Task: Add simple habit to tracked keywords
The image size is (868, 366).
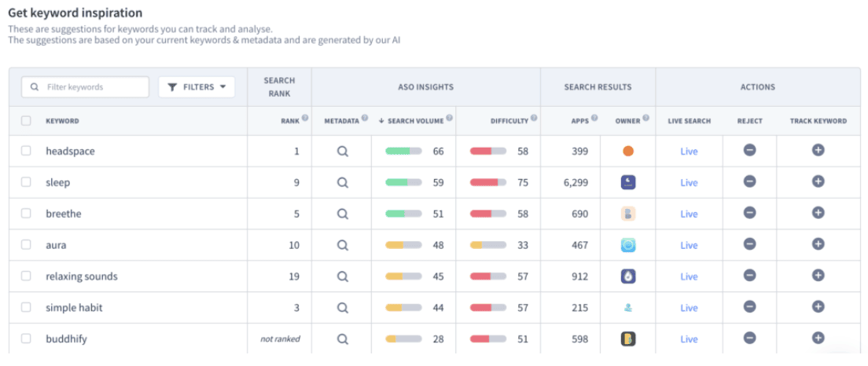Action: click(x=818, y=307)
